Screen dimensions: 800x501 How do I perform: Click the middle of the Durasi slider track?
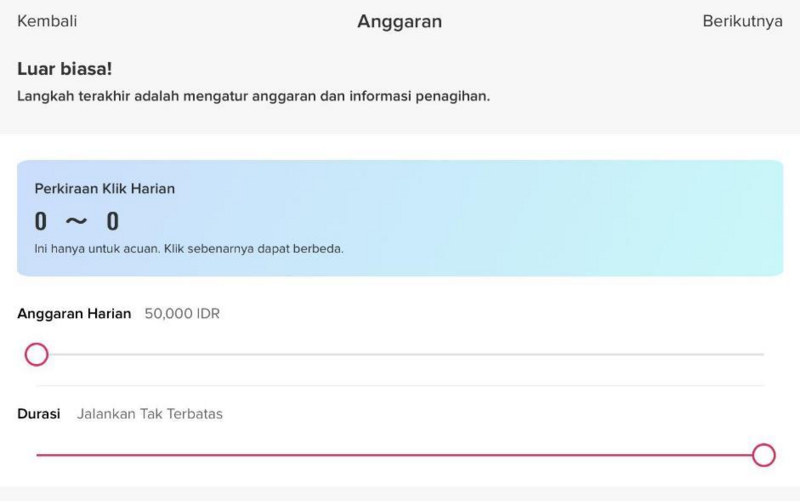click(x=400, y=455)
